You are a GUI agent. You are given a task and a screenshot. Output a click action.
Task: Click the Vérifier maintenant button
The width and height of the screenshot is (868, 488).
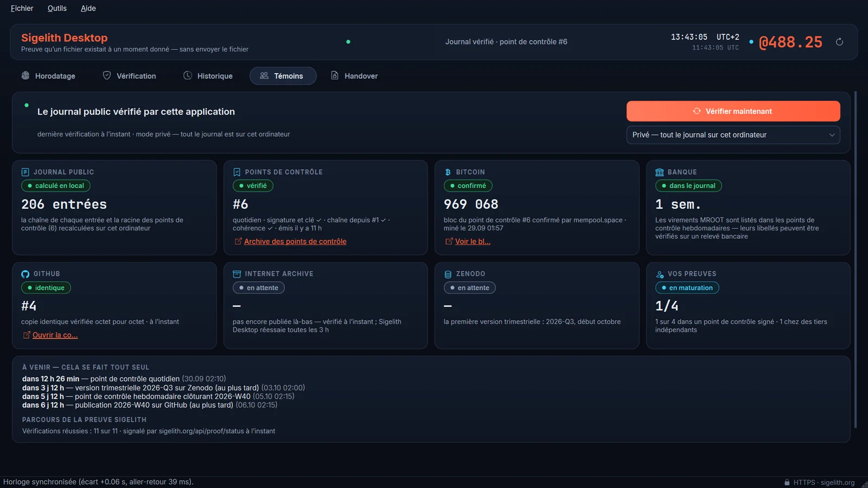(733, 111)
